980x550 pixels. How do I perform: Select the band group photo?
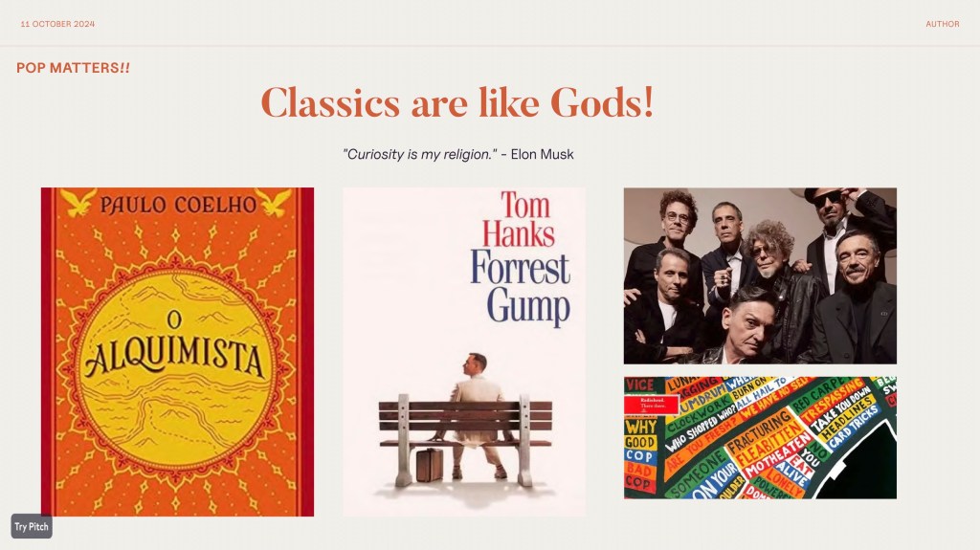[x=760, y=275]
